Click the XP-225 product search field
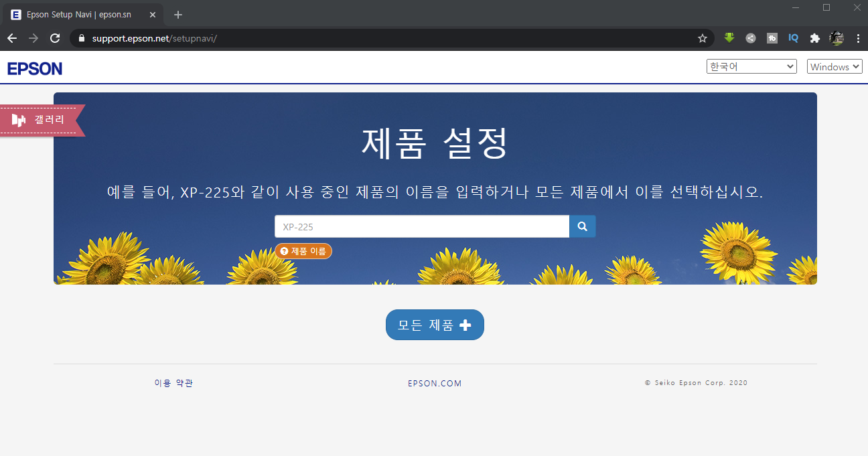Viewport: 868px width, 456px height. [422, 226]
